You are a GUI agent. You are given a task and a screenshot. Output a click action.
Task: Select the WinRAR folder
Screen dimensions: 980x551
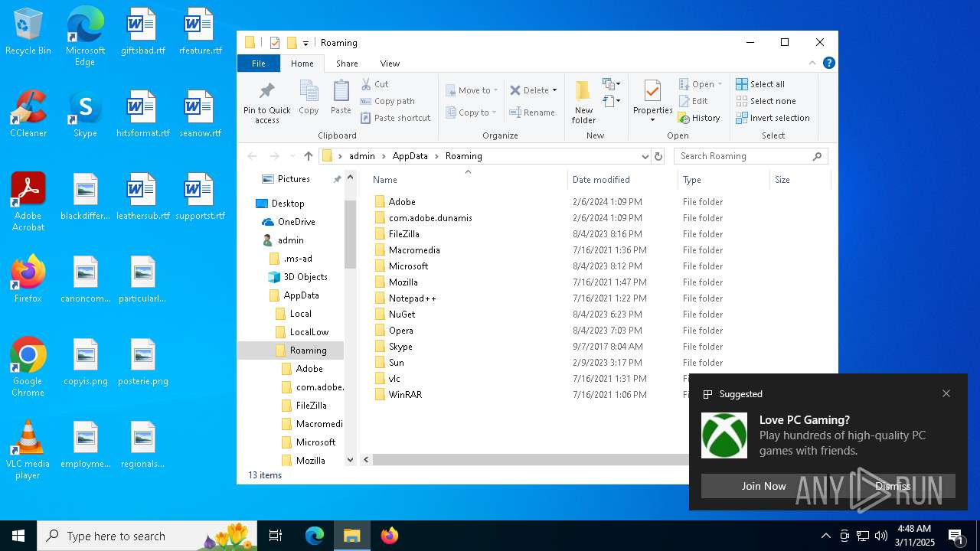405,395
